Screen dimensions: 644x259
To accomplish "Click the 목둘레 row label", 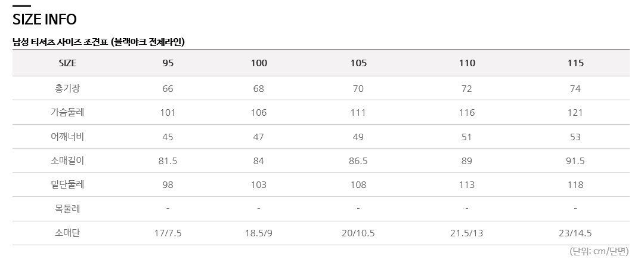I will [x=67, y=209].
